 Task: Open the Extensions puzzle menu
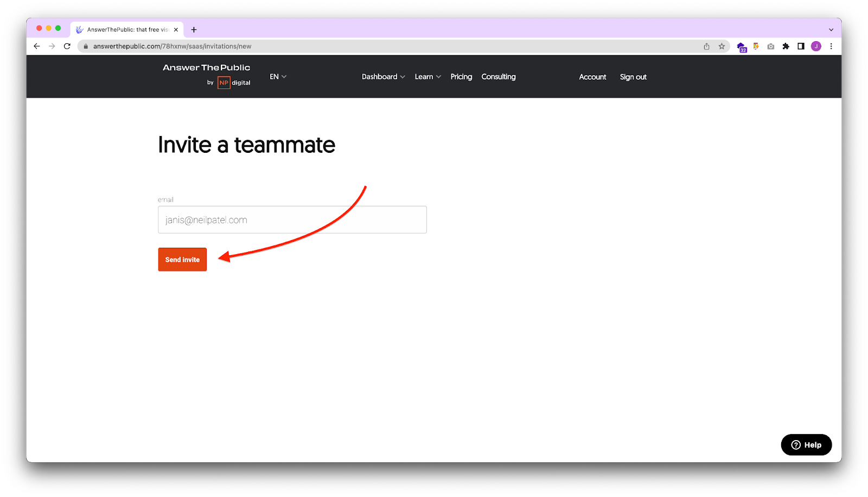point(786,47)
